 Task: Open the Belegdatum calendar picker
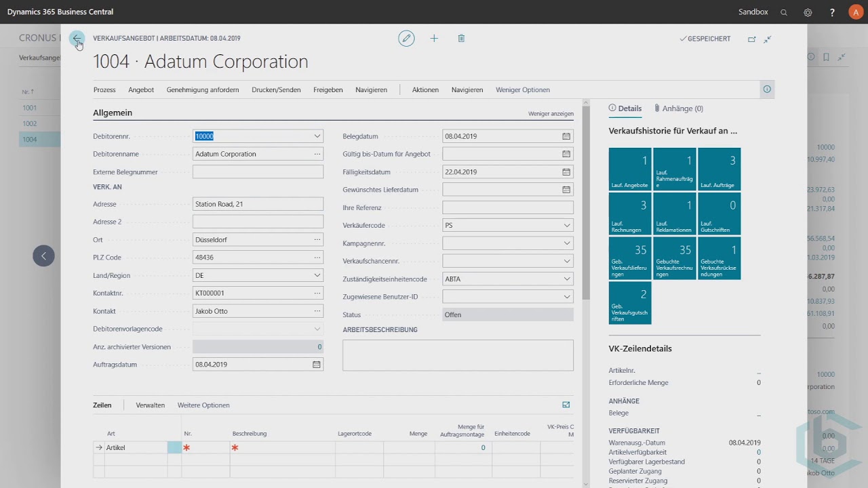(566, 136)
